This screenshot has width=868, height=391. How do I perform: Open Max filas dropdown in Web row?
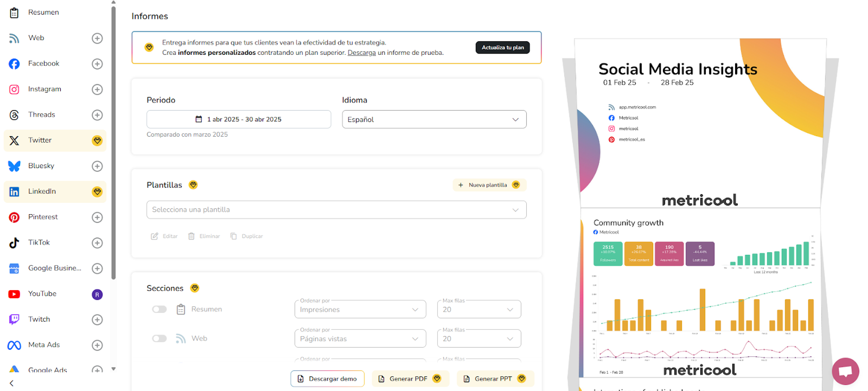(479, 339)
